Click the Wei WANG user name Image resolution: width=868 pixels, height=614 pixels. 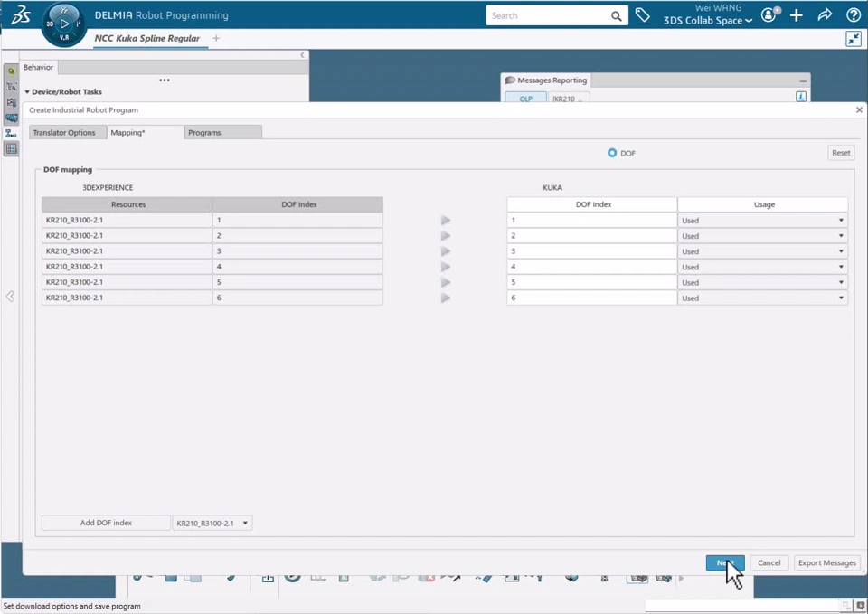[x=718, y=8]
